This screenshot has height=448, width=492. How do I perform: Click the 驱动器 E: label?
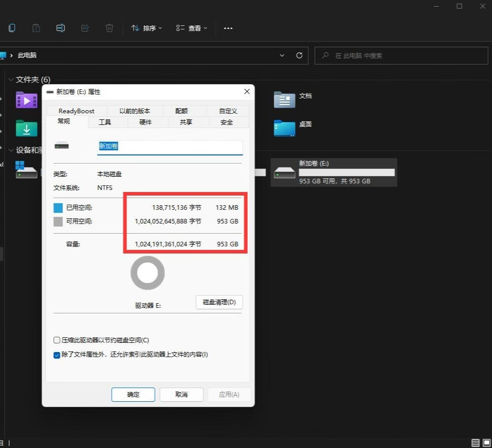coord(148,305)
